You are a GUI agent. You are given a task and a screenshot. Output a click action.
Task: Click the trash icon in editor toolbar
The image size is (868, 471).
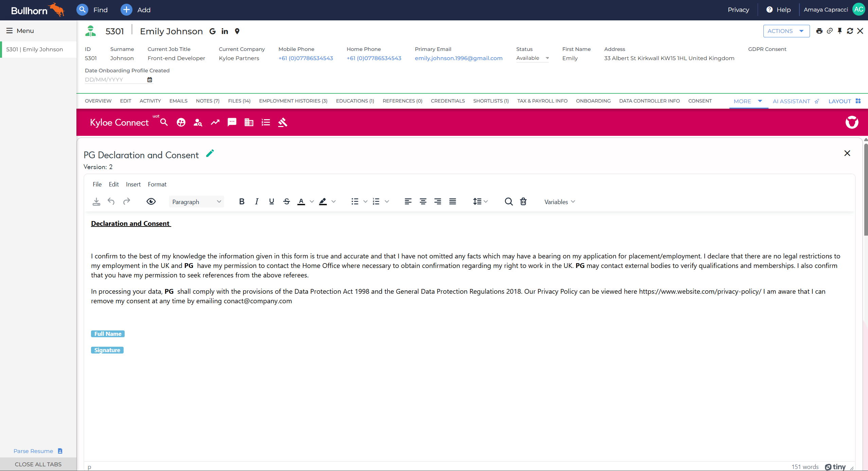(523, 202)
